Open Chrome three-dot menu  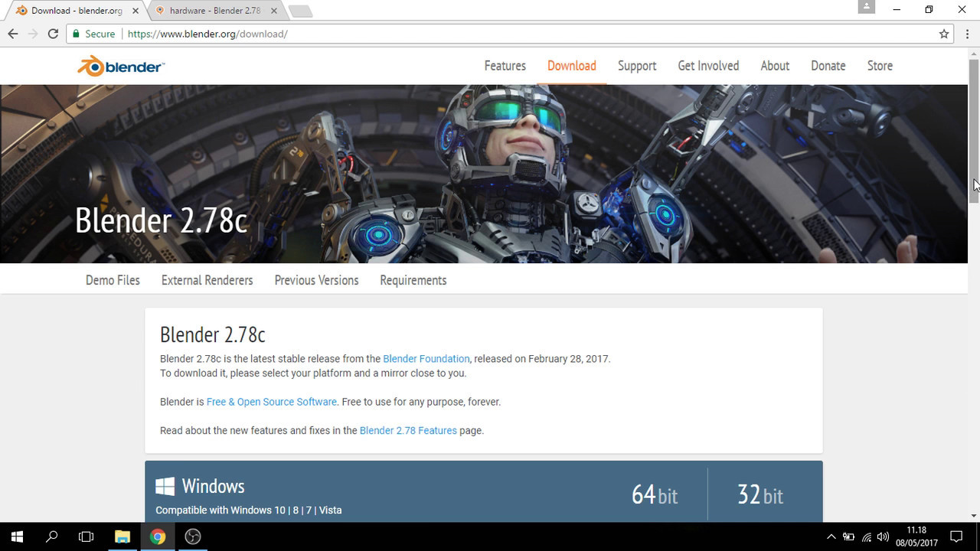pyautogui.click(x=968, y=34)
